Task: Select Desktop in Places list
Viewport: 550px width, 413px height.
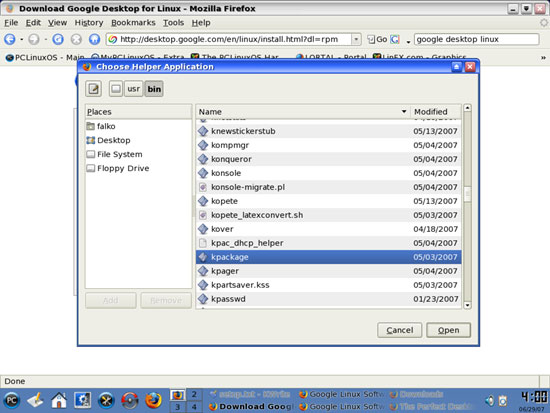Action: pos(138,140)
